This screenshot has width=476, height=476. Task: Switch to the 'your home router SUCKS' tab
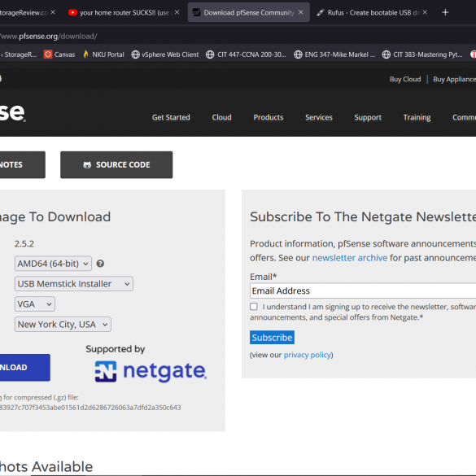coord(124,12)
